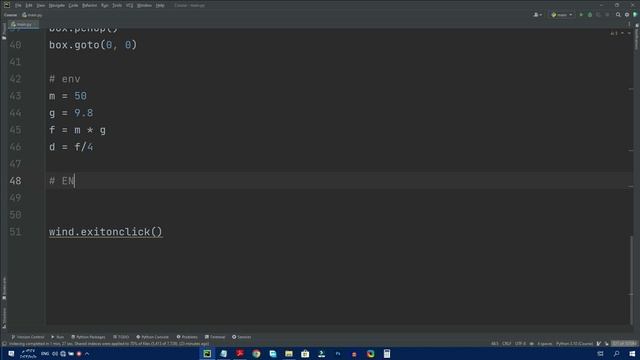Open the Help menu

point(160,5)
